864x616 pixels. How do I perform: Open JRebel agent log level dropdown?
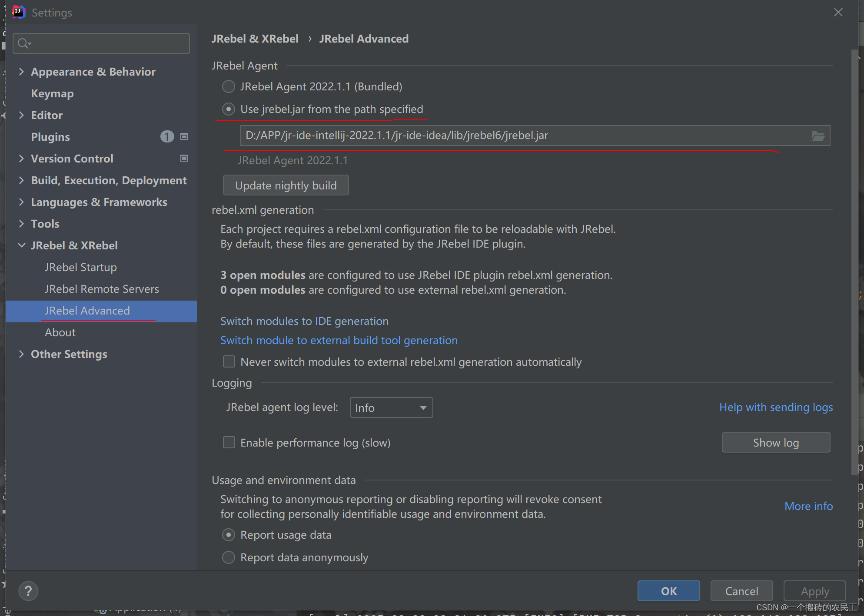391,407
